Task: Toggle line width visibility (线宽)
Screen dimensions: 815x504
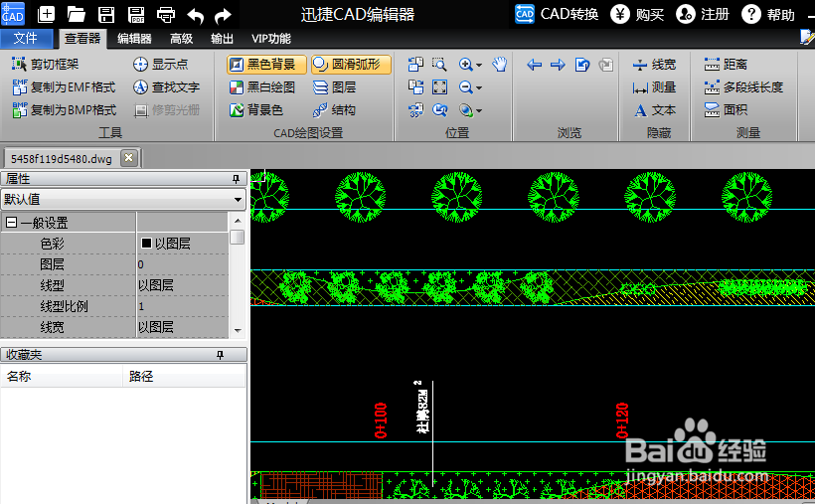Action: 654,64
